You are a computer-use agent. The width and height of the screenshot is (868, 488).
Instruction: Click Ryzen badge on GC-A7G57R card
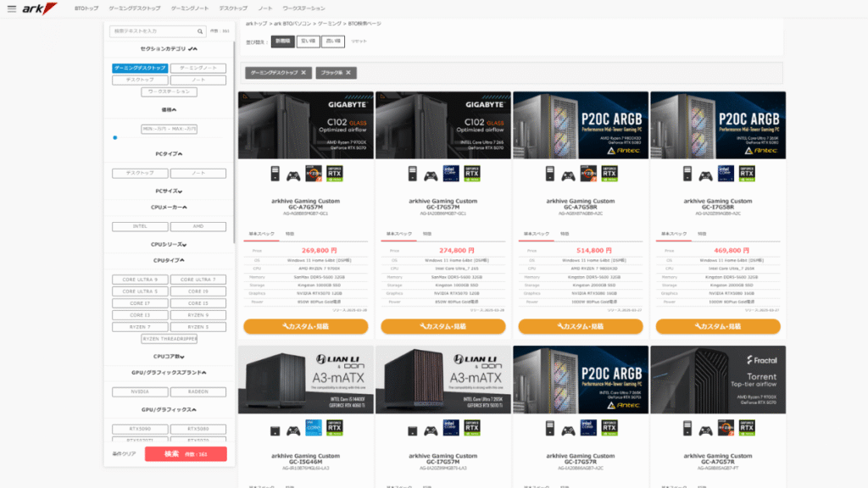click(x=726, y=428)
